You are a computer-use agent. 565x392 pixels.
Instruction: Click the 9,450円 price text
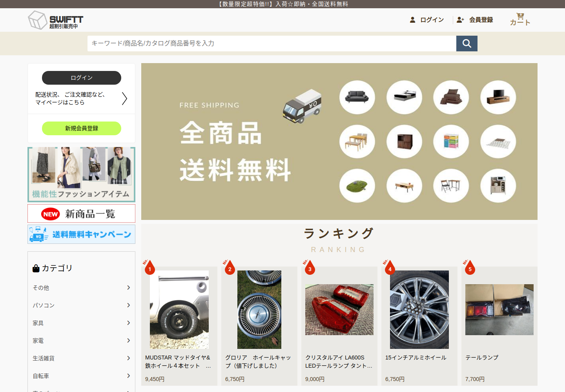[x=155, y=379]
